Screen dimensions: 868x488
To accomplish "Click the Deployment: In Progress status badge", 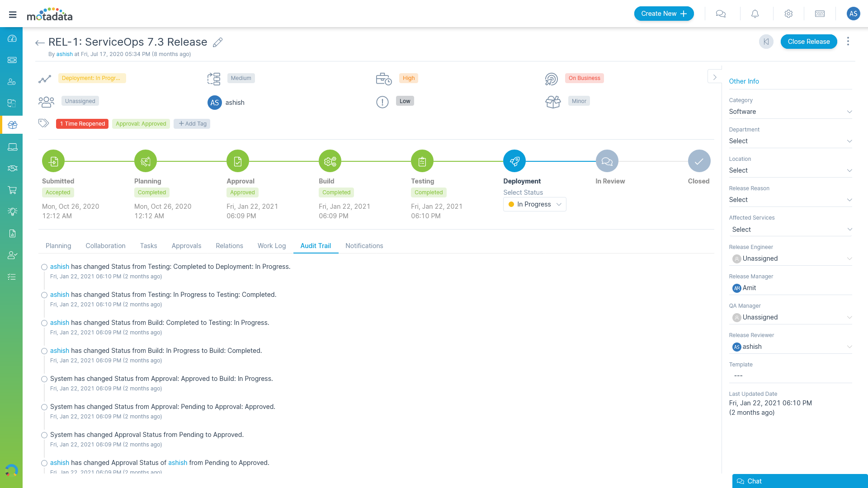I will pos(92,78).
